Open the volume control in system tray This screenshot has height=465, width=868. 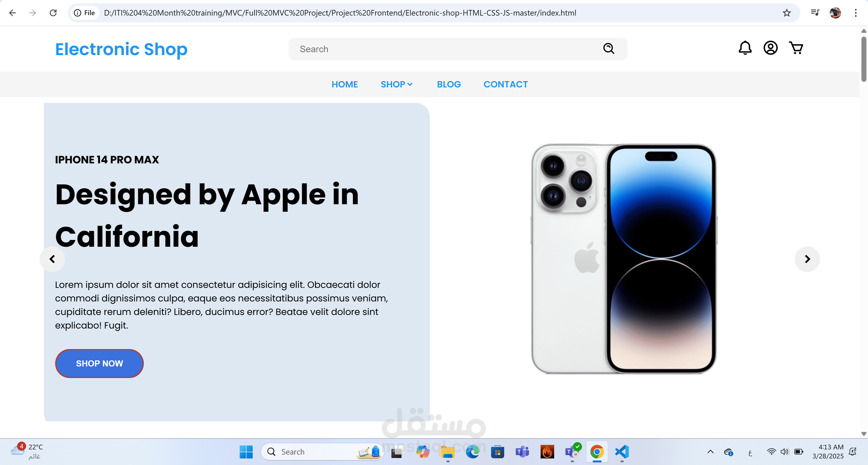785,452
